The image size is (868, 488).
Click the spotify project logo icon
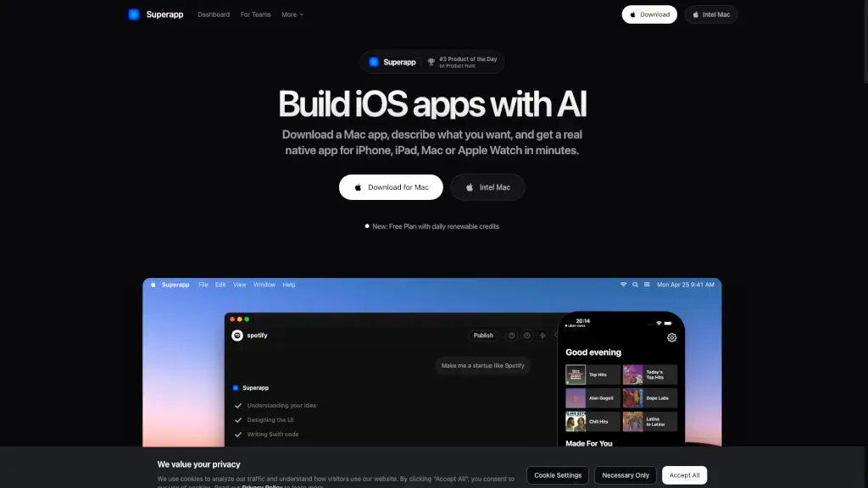coord(237,335)
